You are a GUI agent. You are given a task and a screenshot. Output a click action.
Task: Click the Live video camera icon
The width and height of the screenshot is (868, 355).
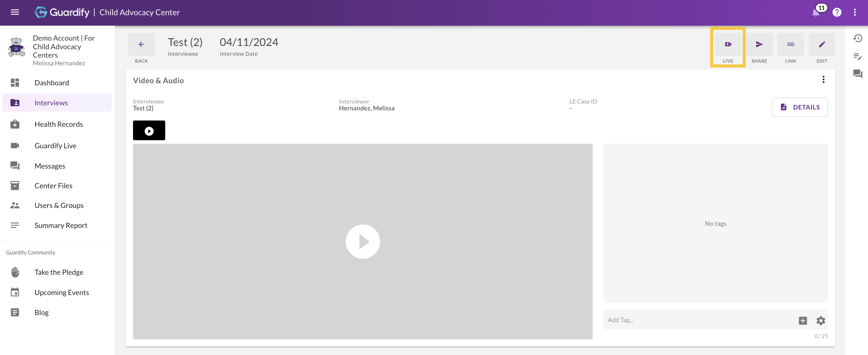pyautogui.click(x=728, y=44)
